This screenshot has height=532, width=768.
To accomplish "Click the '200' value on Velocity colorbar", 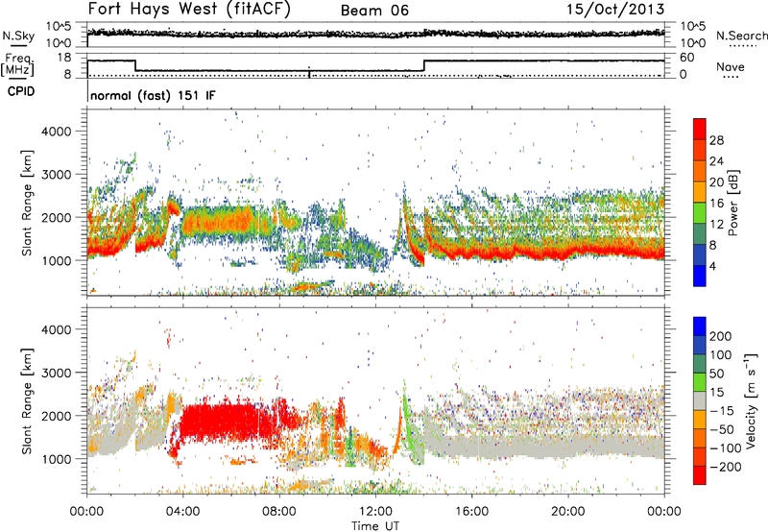I will click(721, 336).
